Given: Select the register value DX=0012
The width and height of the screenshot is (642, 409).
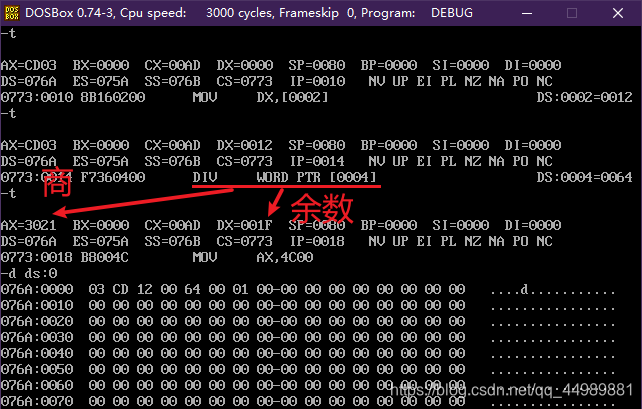Looking at the screenshot, I should (x=244, y=145).
